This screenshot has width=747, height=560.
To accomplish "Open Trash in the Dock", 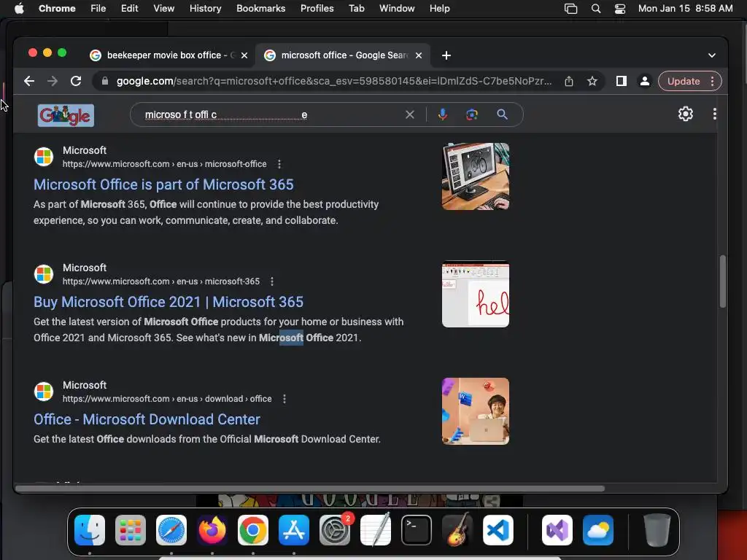I will pyautogui.click(x=657, y=530).
